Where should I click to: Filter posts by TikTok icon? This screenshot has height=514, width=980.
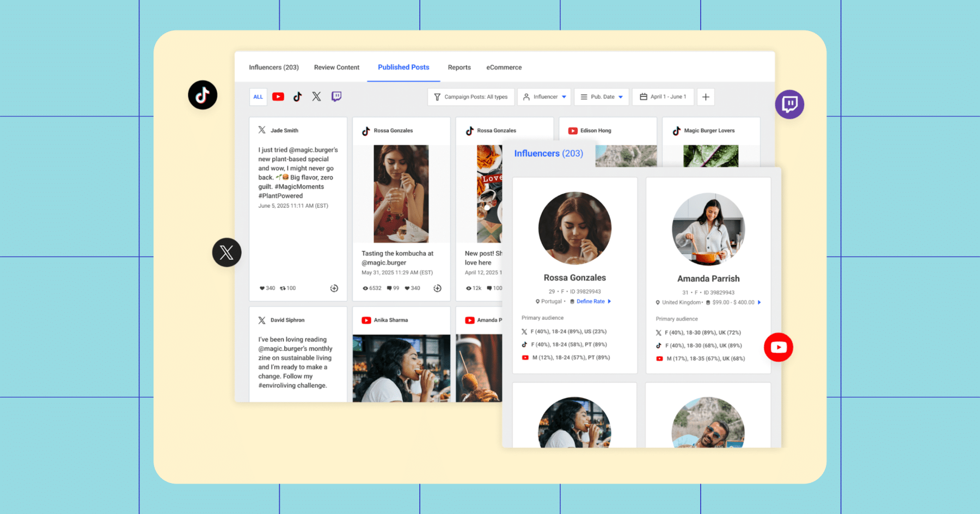(297, 97)
